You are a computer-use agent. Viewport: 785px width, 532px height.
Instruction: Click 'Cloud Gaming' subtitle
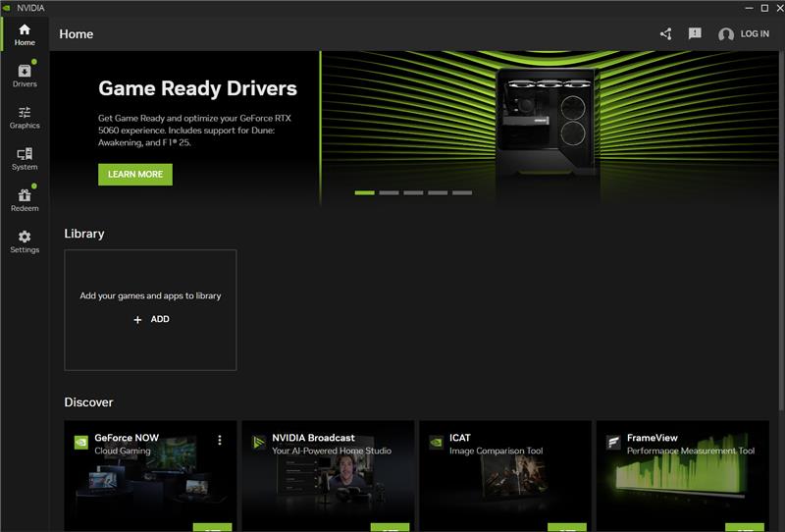[122, 451]
